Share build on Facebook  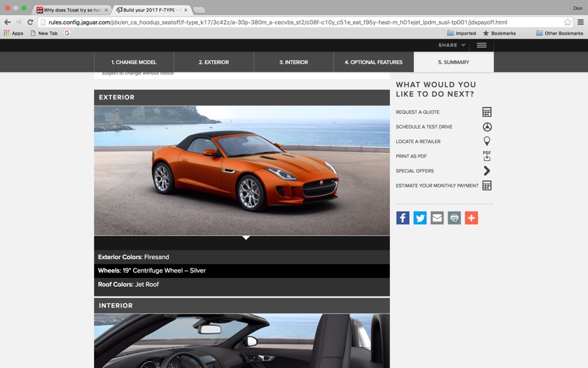tap(403, 218)
